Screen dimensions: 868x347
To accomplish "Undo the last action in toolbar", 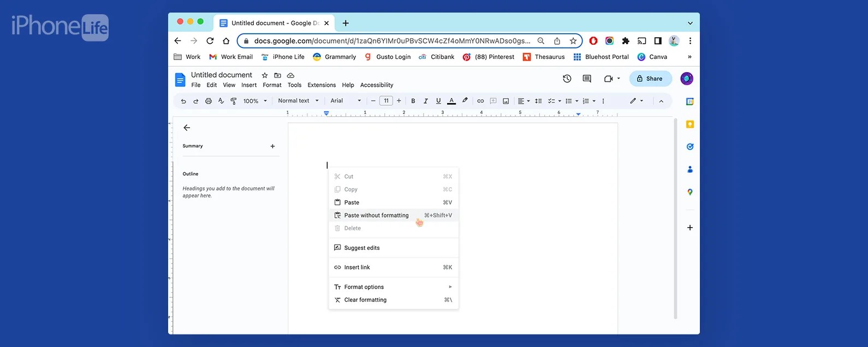I will (183, 101).
